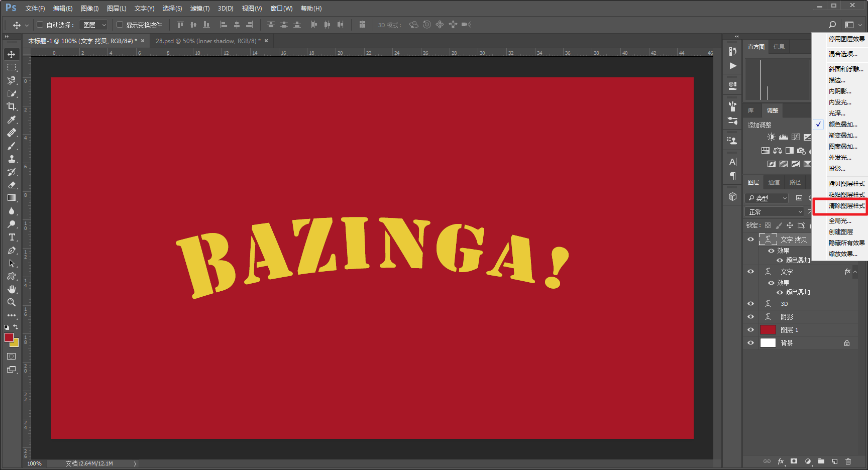Select the Horizontal Type tool

pyautogui.click(x=11, y=237)
